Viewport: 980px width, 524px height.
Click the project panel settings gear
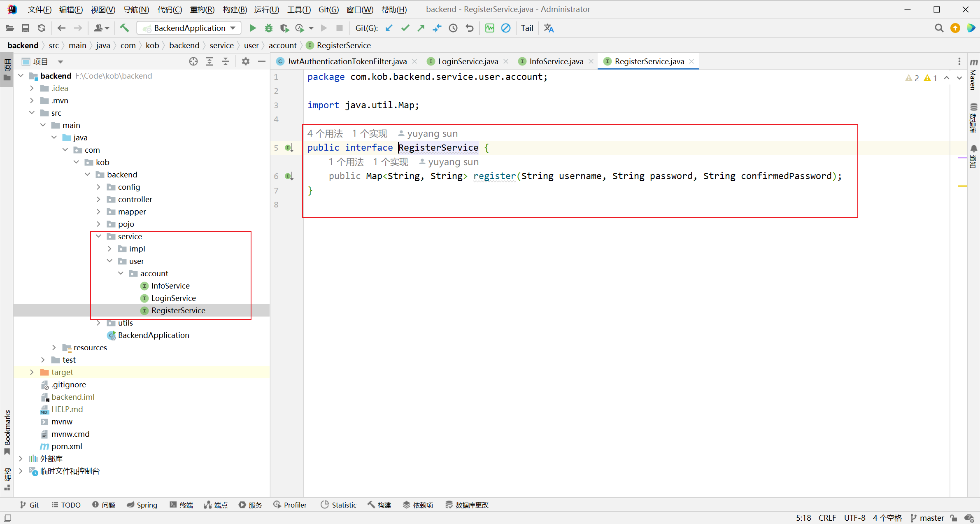(246, 61)
